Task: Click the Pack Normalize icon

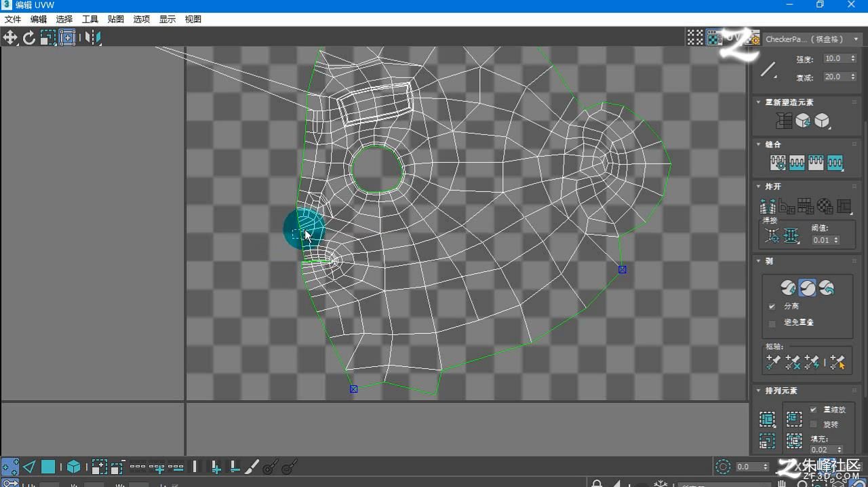Action: pyautogui.click(x=794, y=441)
